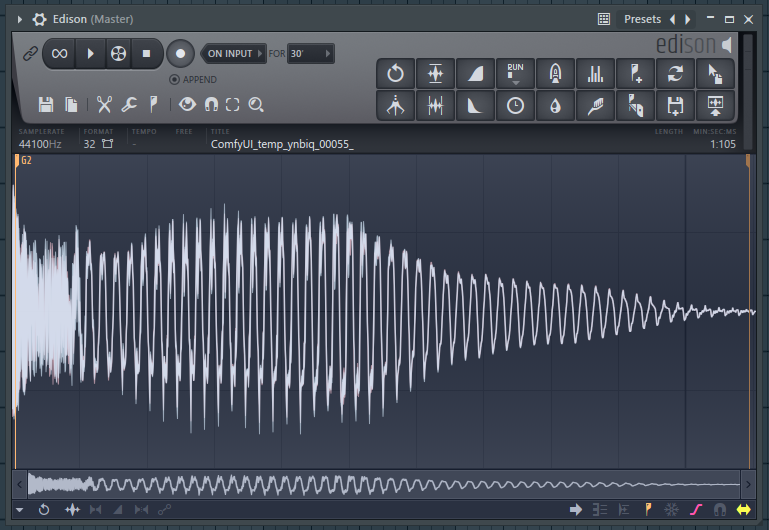
Task: Open the Presets menu
Action: 642,19
